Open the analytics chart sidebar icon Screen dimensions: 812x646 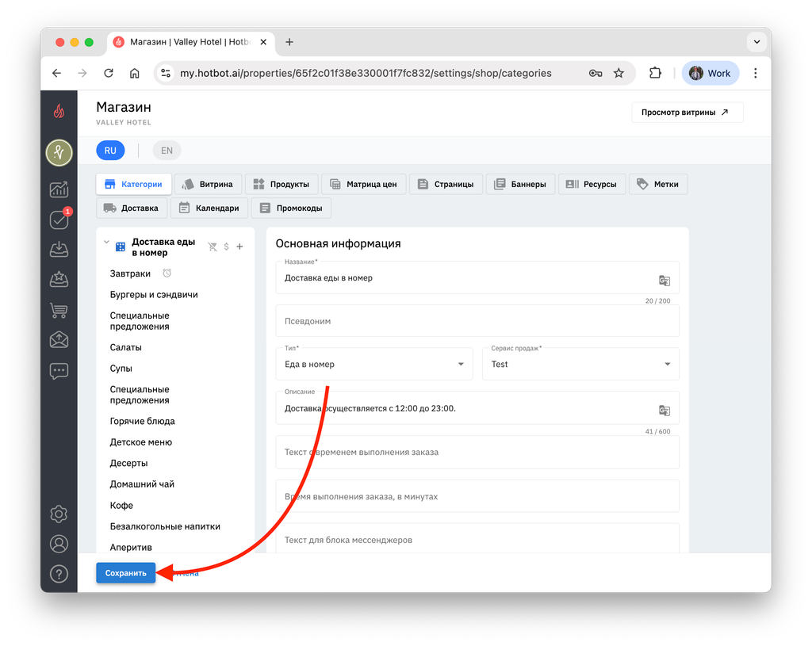pyautogui.click(x=59, y=189)
